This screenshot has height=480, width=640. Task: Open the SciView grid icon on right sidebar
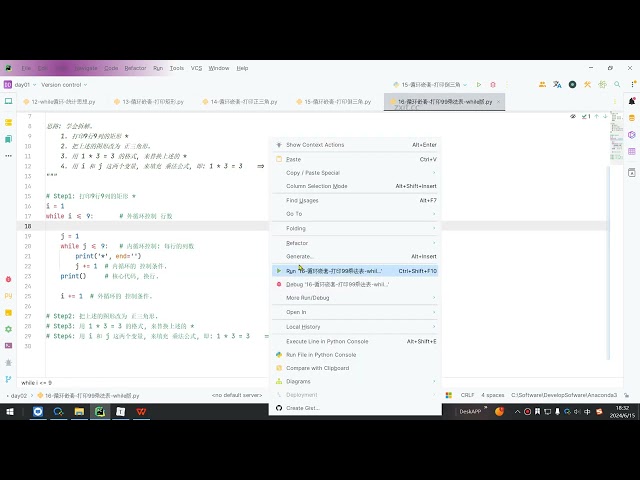click(632, 151)
